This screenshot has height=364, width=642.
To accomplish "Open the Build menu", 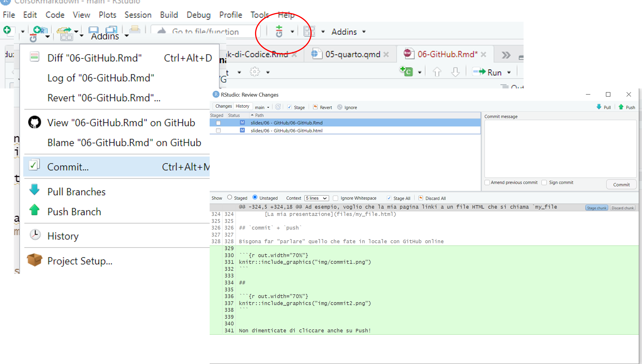I will 169,15.
